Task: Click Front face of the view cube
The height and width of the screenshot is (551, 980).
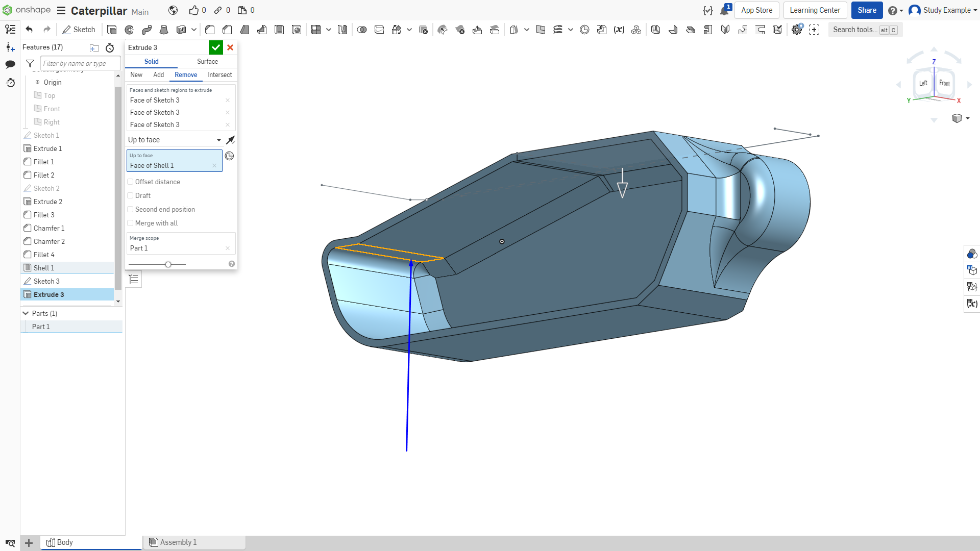Action: click(945, 83)
